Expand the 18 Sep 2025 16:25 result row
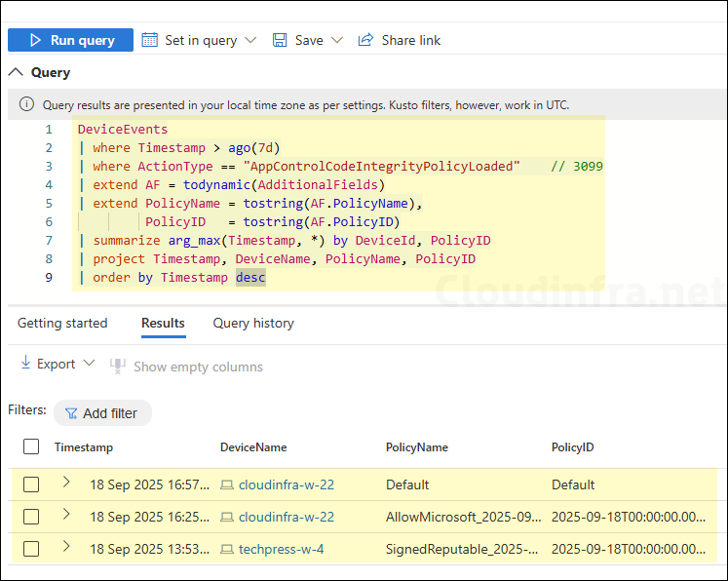The image size is (728, 581). (66, 515)
